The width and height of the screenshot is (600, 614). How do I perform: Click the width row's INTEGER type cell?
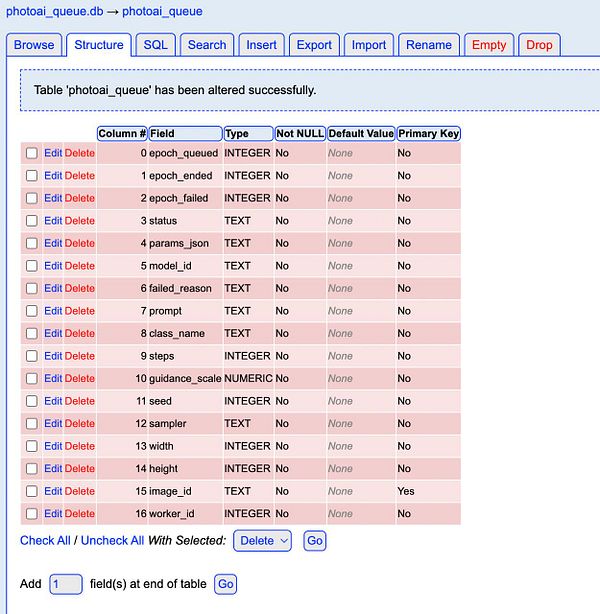pyautogui.click(x=247, y=446)
